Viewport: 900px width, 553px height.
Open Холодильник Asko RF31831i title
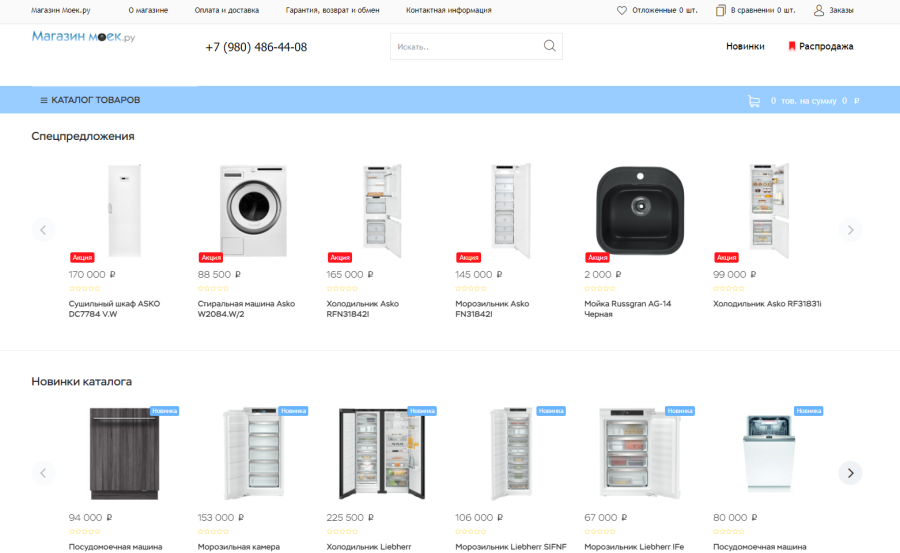[767, 304]
